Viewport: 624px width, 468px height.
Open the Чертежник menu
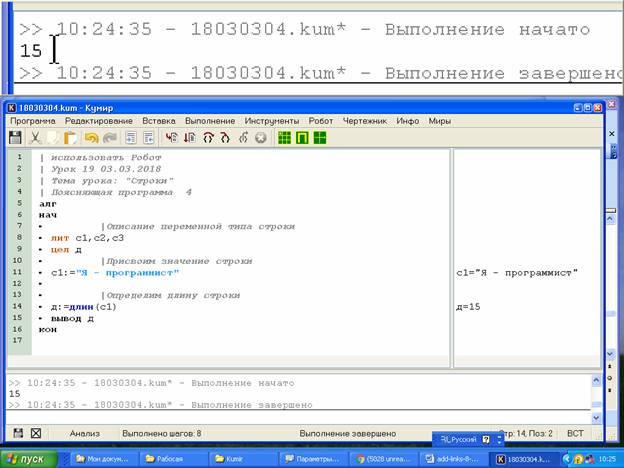pos(365,121)
